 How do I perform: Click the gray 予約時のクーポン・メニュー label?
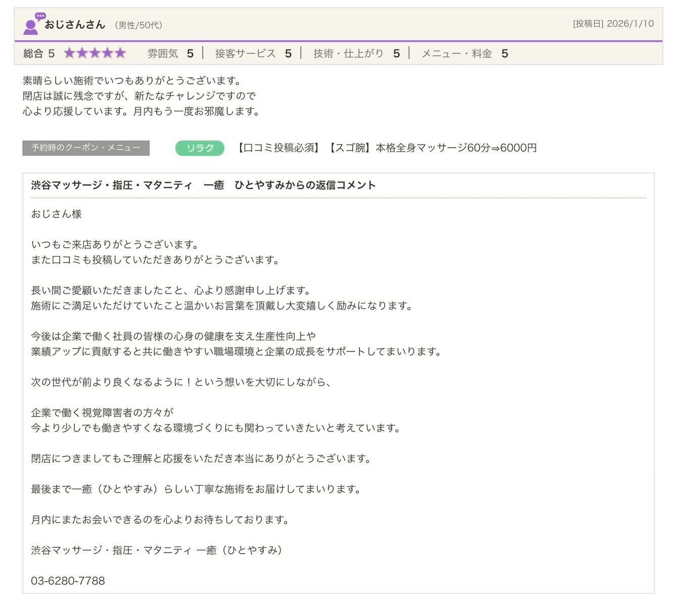(86, 148)
